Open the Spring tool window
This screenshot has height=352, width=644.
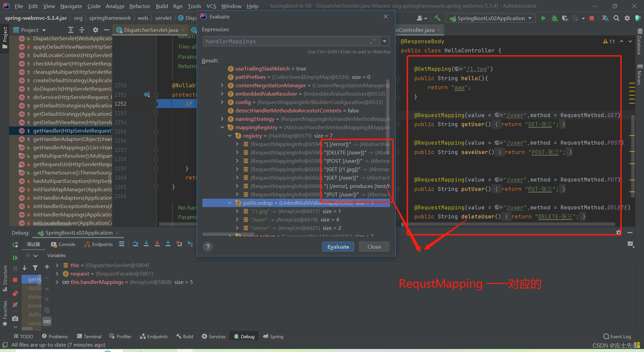273,337
